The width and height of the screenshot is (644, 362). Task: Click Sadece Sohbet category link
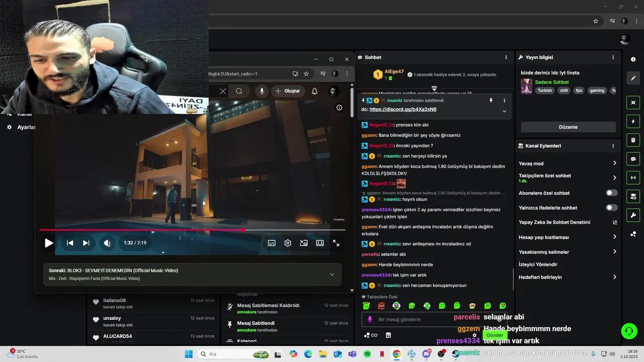click(x=552, y=82)
